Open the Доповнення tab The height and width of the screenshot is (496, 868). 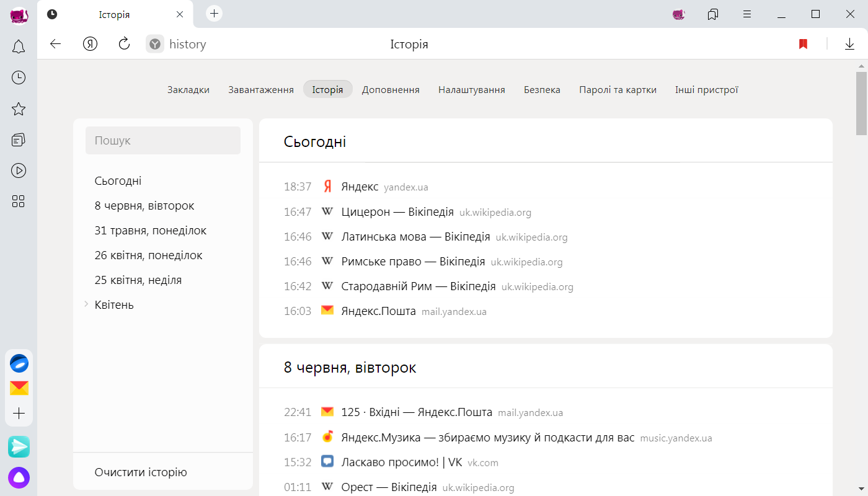(x=391, y=90)
